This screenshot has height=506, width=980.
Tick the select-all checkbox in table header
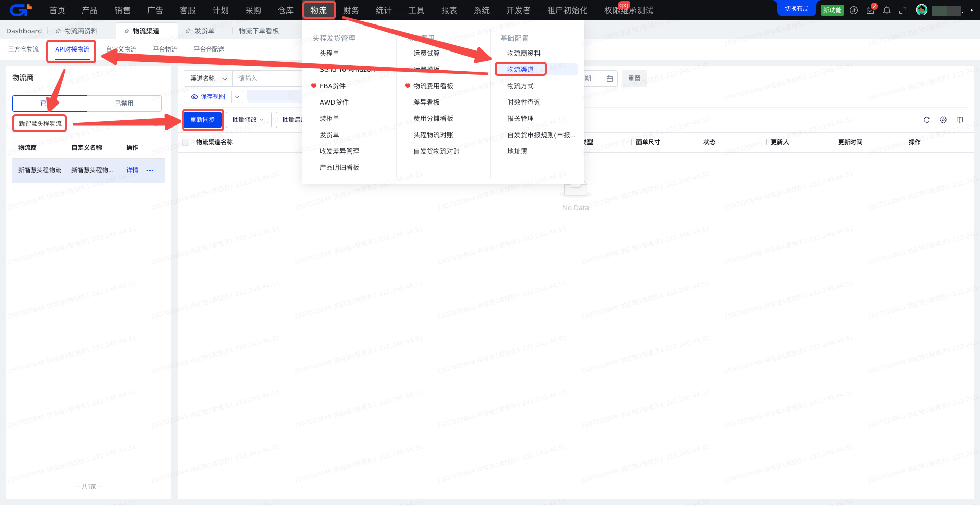(186, 142)
